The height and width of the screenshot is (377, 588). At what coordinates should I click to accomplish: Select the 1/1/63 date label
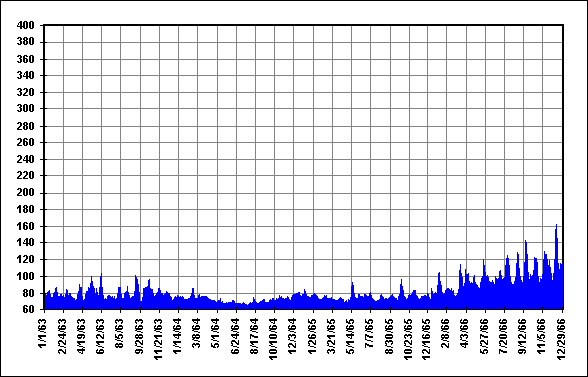click(42, 333)
